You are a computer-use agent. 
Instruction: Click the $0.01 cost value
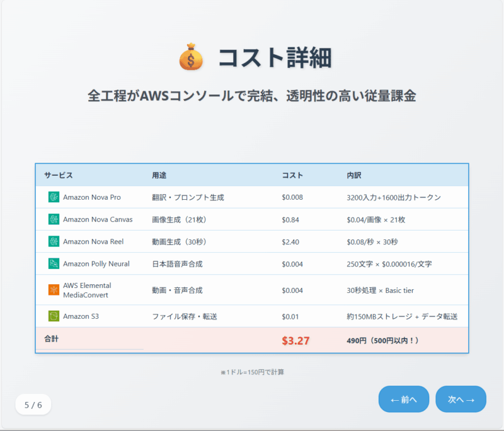coord(290,316)
